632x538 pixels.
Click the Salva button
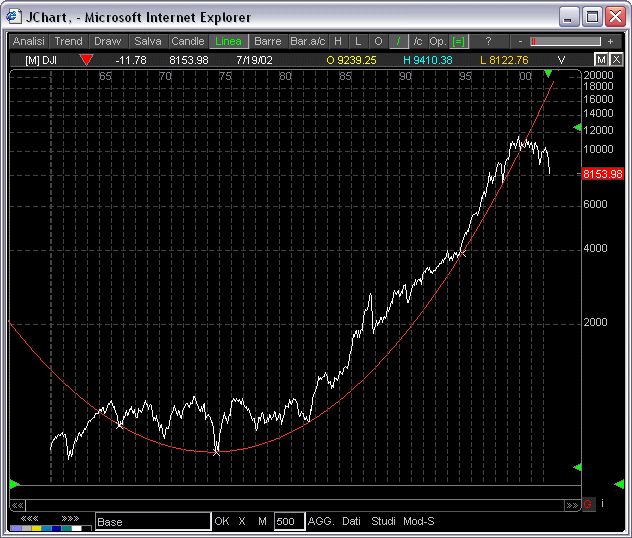pos(147,41)
